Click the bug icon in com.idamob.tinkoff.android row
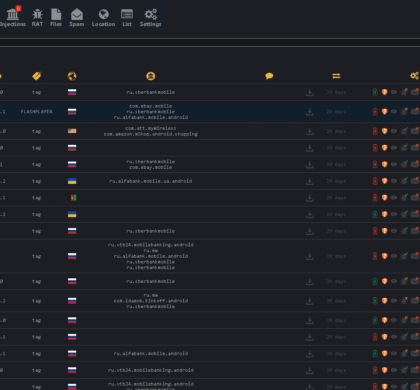The height and width of the screenshot is (390, 420). [x=404, y=300]
